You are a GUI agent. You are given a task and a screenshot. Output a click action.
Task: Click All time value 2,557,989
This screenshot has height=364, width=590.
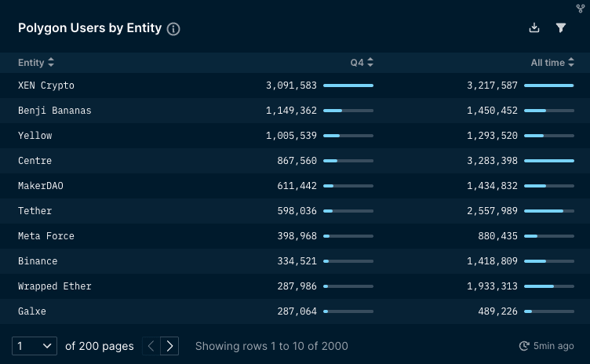[x=492, y=211]
